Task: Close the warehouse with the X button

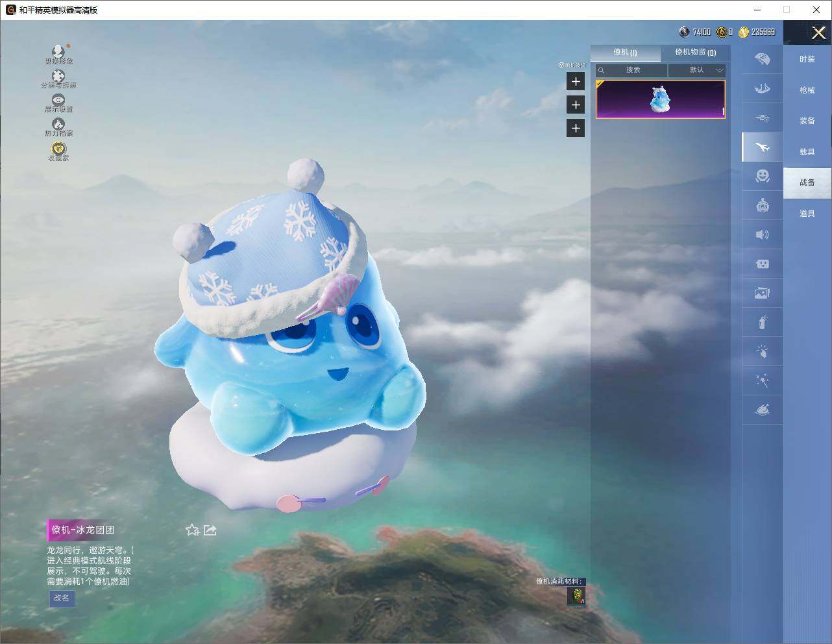Action: [x=818, y=32]
